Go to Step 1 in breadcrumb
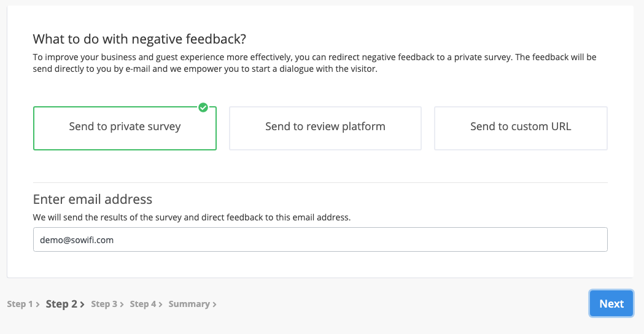 (20, 304)
